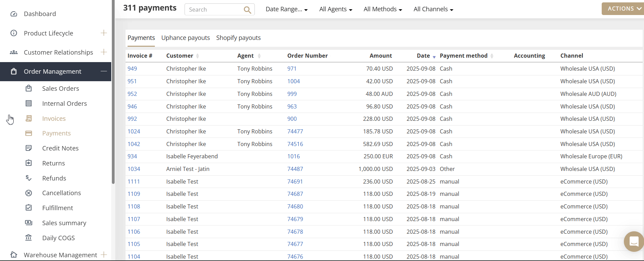Screen dimensions: 644x261
Task: Switch to the Shopify payouts tab
Action: click(x=238, y=38)
